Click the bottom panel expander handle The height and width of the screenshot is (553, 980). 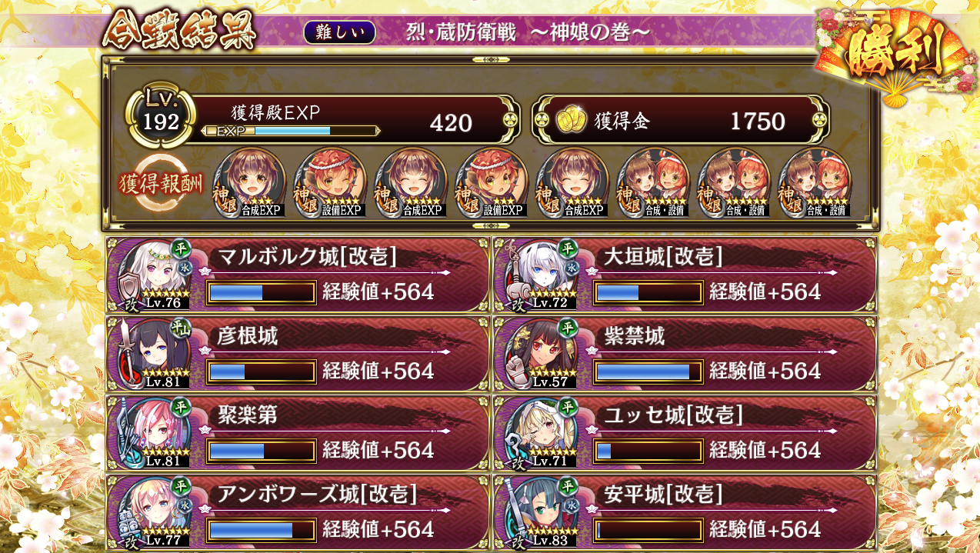pyautogui.click(x=489, y=226)
